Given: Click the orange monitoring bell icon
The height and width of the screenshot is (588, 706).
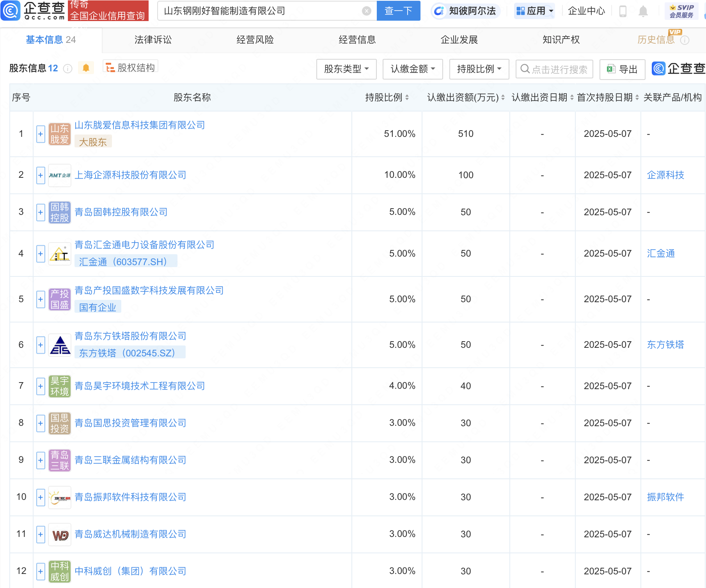Looking at the screenshot, I should (x=86, y=68).
